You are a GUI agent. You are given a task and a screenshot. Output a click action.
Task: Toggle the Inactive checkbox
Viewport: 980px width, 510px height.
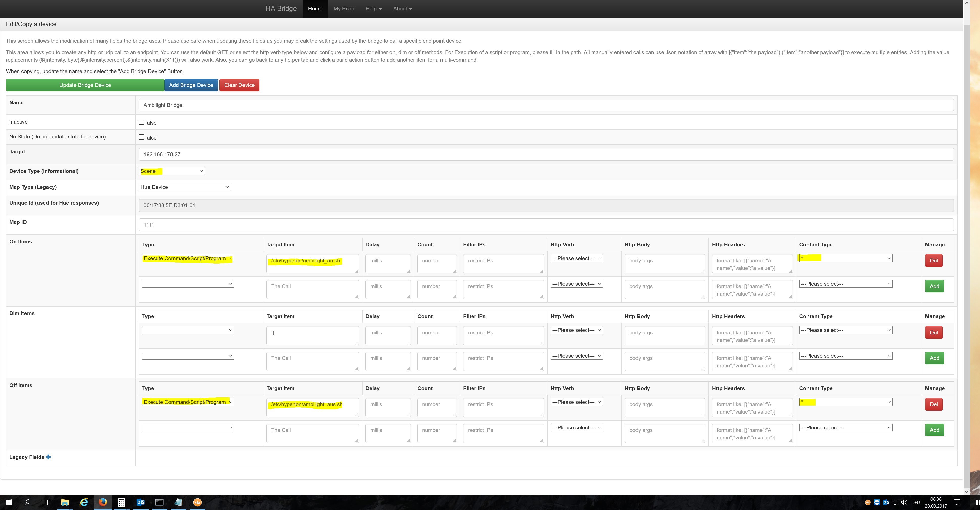(141, 122)
